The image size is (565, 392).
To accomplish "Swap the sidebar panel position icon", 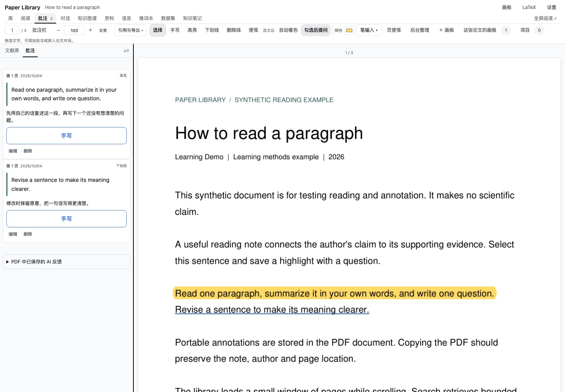I will 126,51.
